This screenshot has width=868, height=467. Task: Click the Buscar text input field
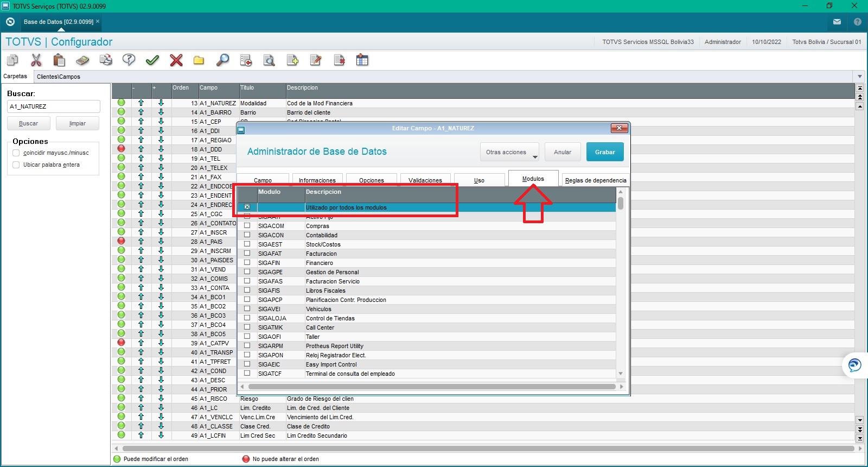point(54,106)
